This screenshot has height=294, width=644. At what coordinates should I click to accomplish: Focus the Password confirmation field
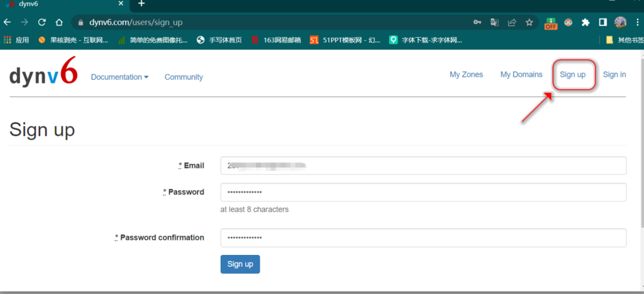click(423, 238)
